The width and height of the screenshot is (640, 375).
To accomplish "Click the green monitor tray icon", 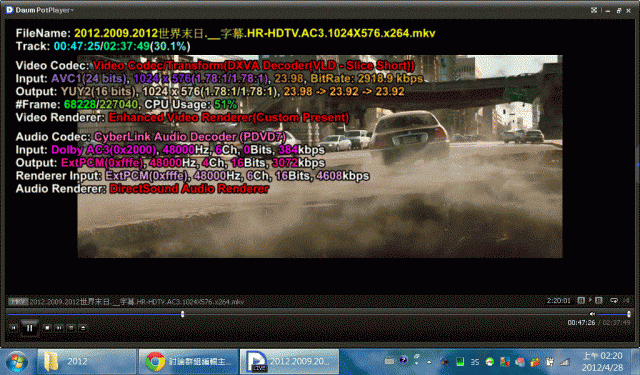I will (x=460, y=362).
